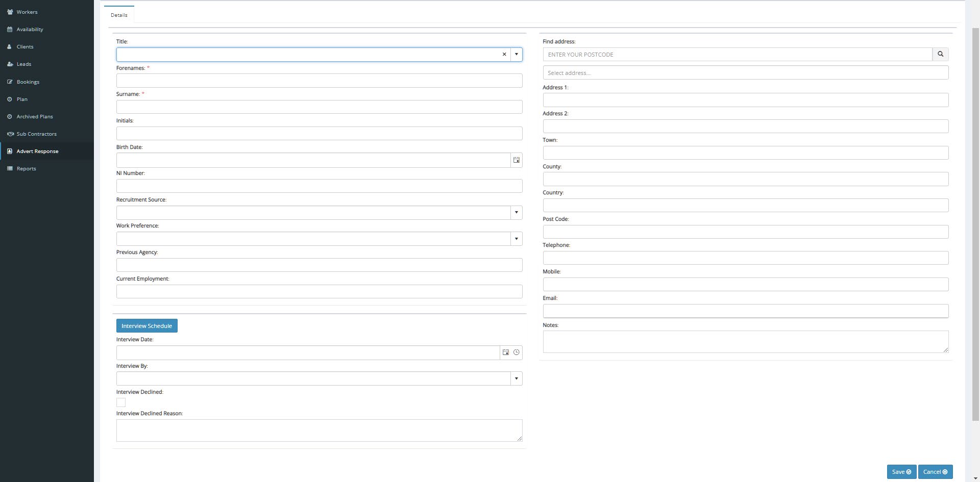Clear the Title field with the X icon
The image size is (980, 482).
[x=504, y=55]
